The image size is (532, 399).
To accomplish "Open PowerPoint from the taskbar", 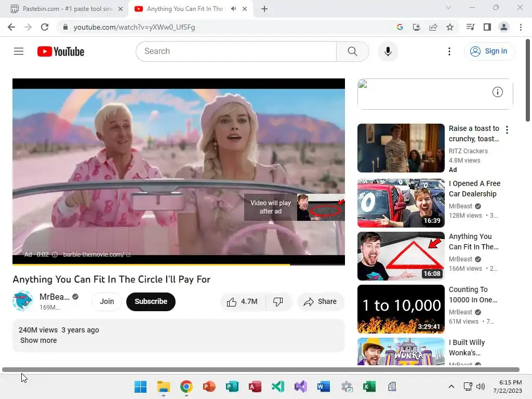I will pos(209,387).
